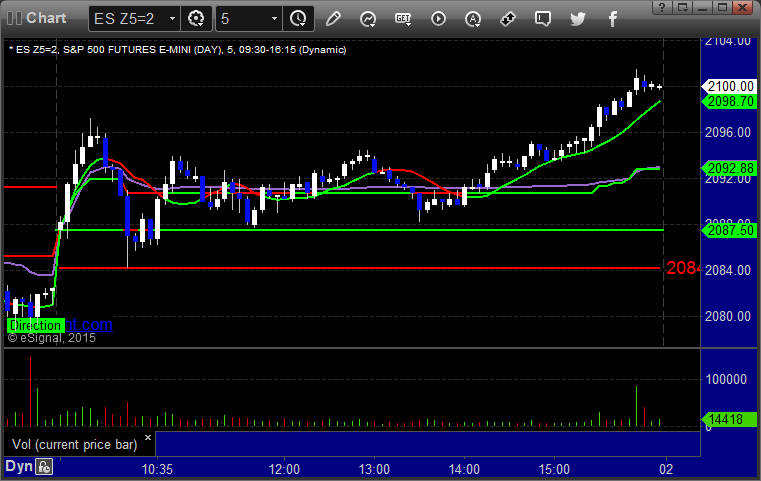Toggle the Dyn time mode label
Viewport: 761px width, 481px height.
pyautogui.click(x=19, y=466)
